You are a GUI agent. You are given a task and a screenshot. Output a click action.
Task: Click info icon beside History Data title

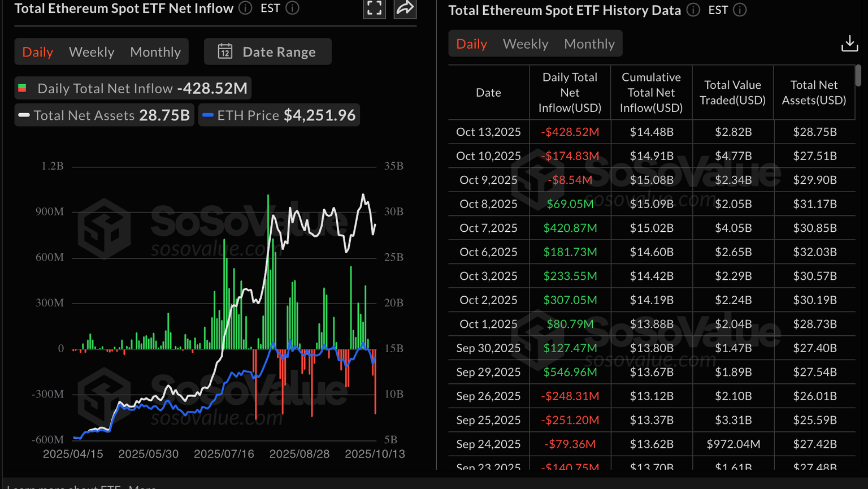tap(693, 10)
